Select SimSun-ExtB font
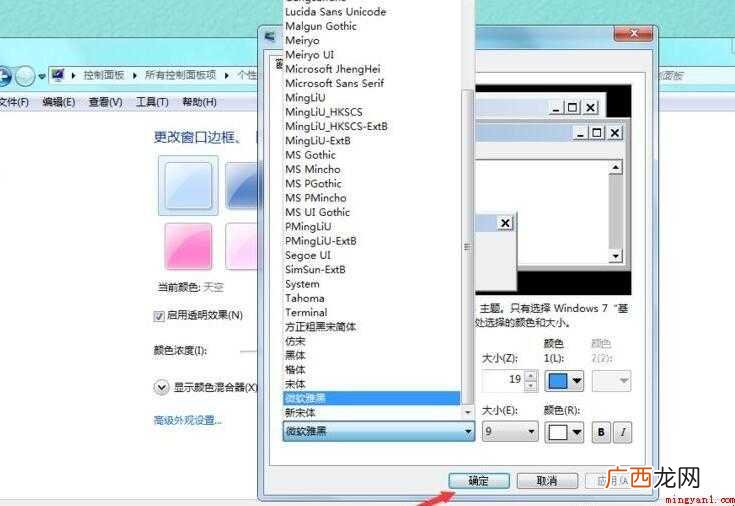The image size is (735, 506). coord(315,270)
